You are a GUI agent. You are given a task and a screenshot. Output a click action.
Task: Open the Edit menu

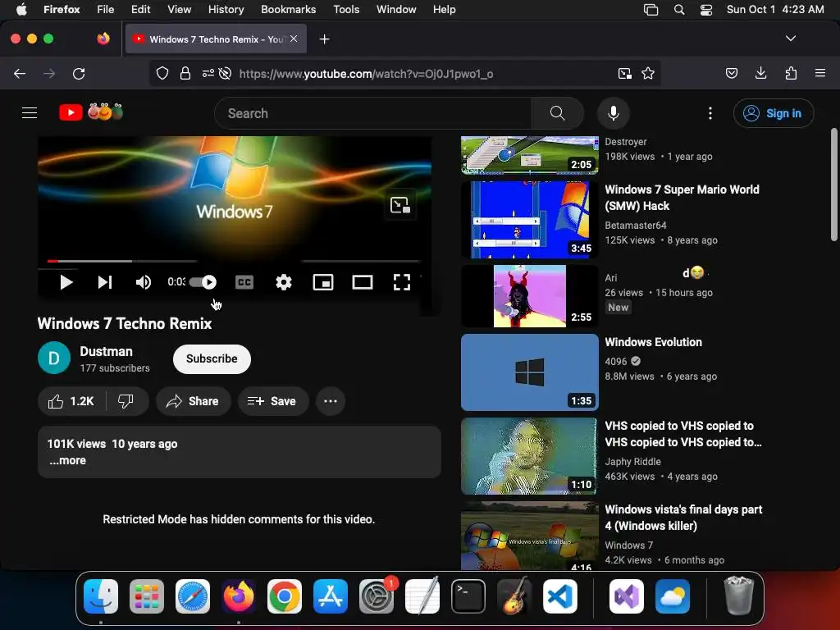140,10
